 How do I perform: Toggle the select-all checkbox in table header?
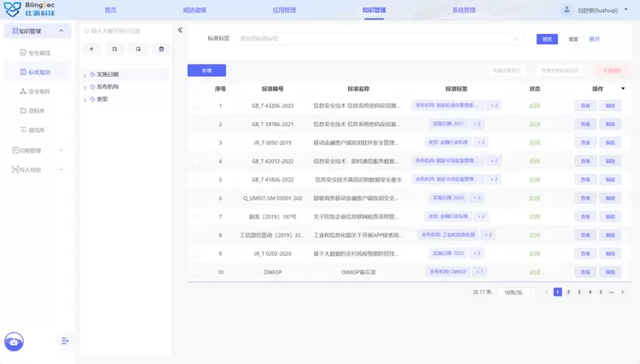[196, 89]
